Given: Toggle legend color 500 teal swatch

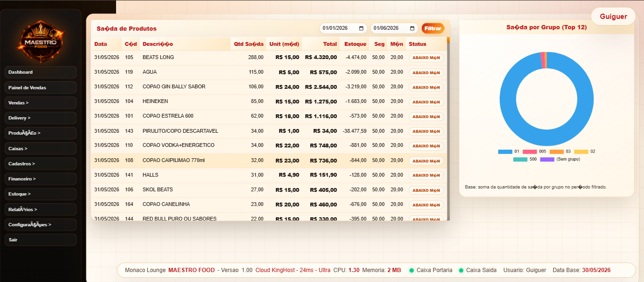Looking at the screenshot, I should tap(520, 160).
